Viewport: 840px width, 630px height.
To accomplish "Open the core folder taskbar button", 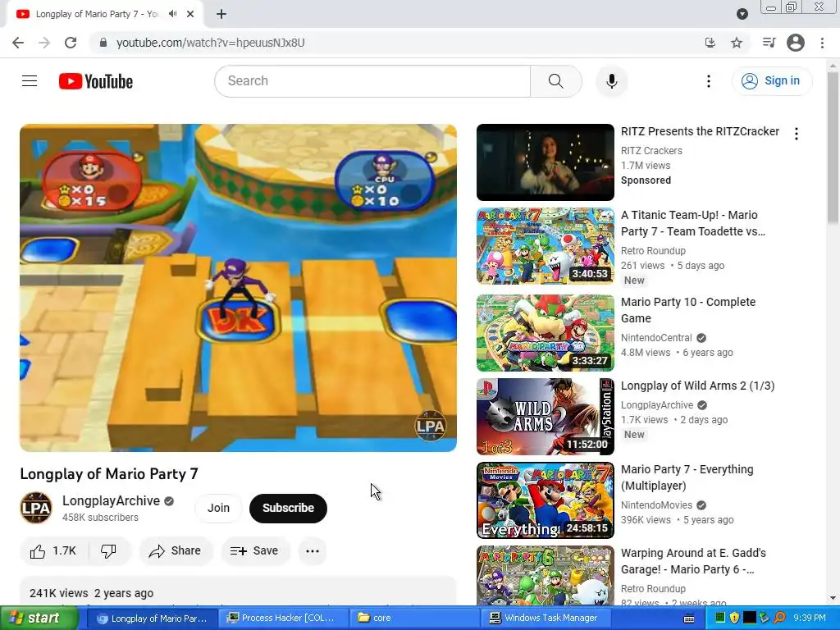I will [x=413, y=618].
